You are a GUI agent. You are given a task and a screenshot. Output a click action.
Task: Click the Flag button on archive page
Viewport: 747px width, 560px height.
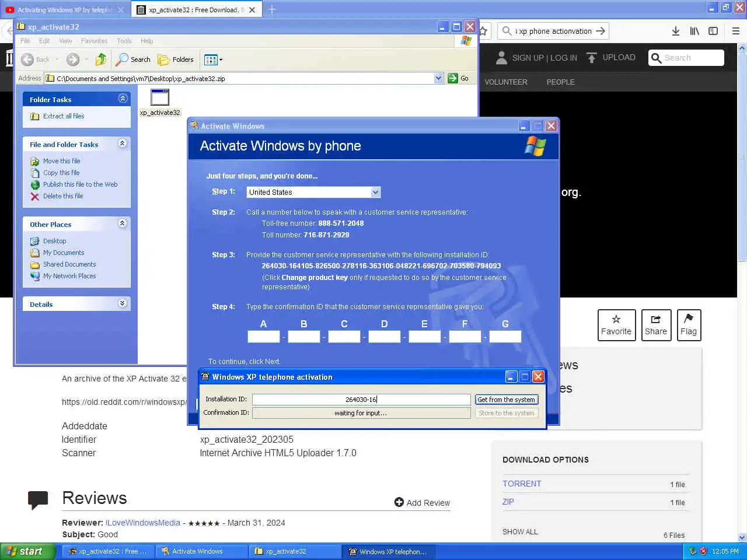tap(689, 325)
